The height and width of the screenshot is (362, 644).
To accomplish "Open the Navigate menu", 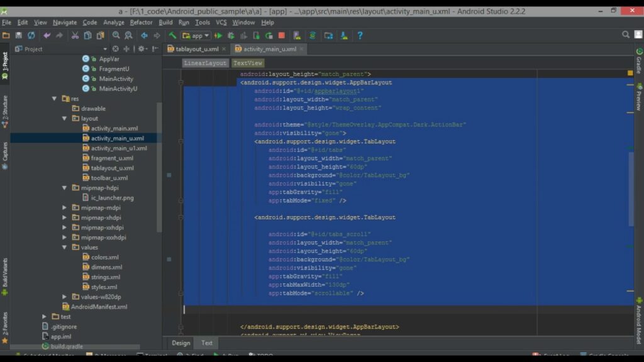I will [x=65, y=23].
